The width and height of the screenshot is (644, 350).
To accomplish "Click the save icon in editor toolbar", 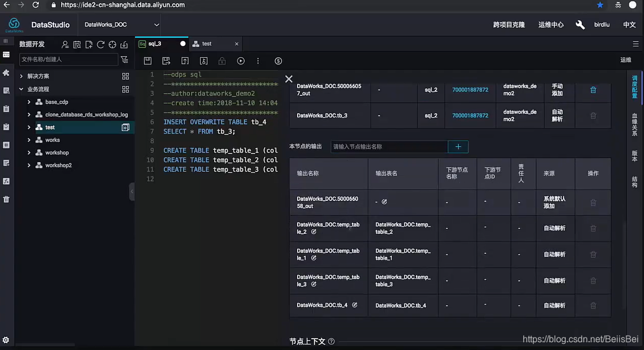I will [147, 61].
